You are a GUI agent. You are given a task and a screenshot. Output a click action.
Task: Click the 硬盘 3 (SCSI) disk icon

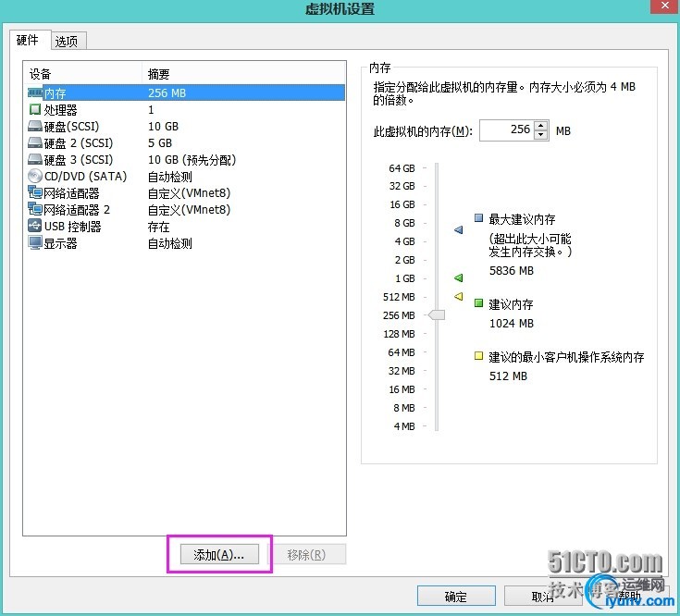click(35, 159)
